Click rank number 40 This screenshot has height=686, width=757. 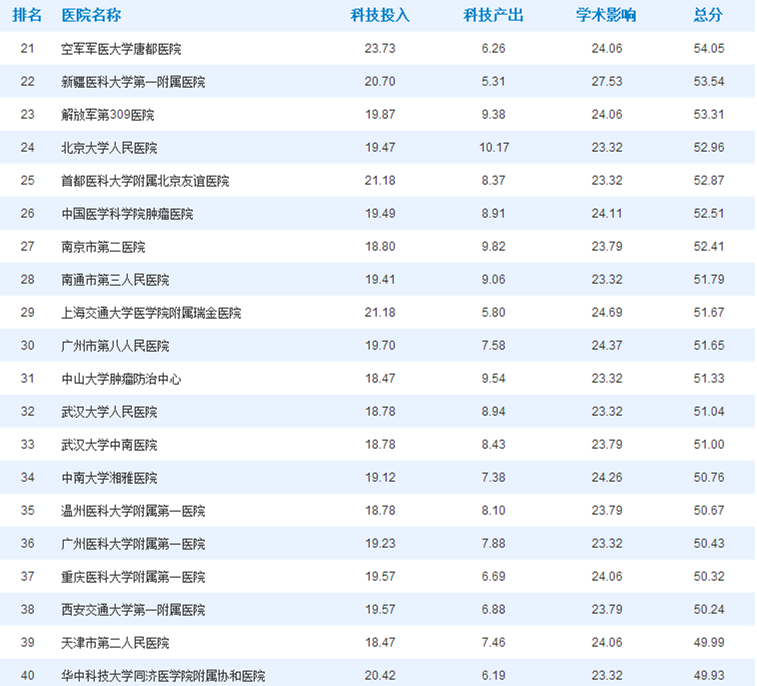coord(28,675)
